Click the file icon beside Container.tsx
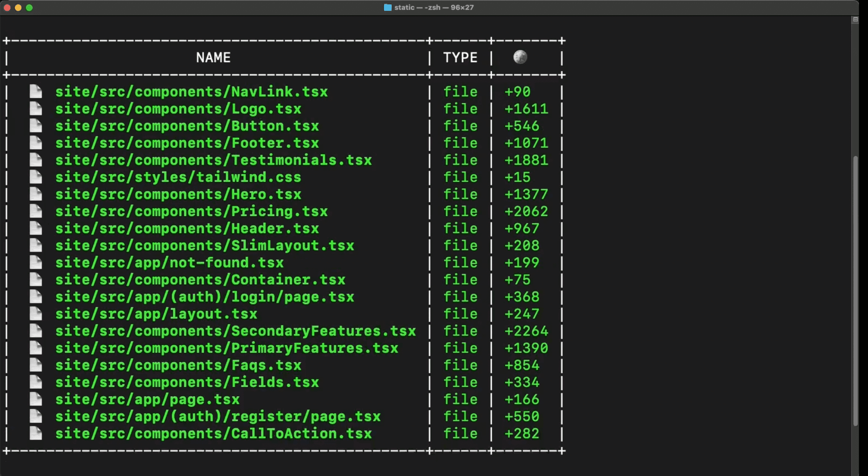 click(x=36, y=280)
